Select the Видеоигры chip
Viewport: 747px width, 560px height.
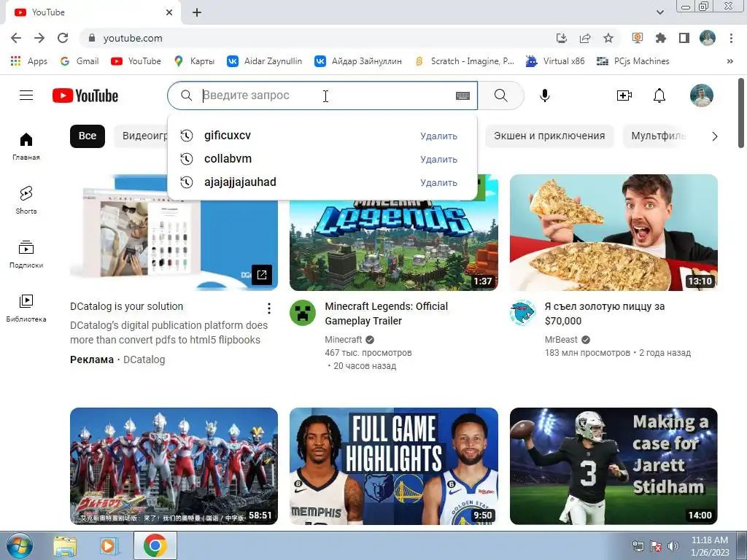coord(142,136)
